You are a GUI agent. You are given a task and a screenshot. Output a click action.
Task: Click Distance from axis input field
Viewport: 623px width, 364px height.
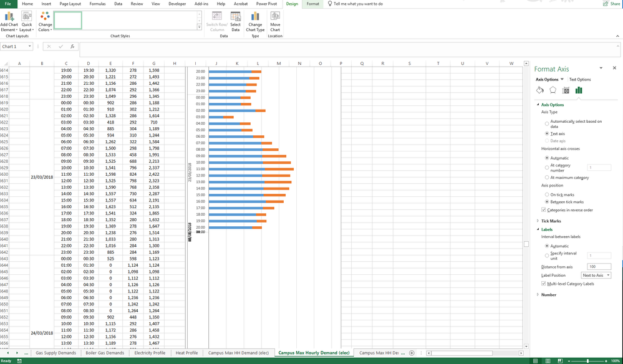click(x=599, y=267)
